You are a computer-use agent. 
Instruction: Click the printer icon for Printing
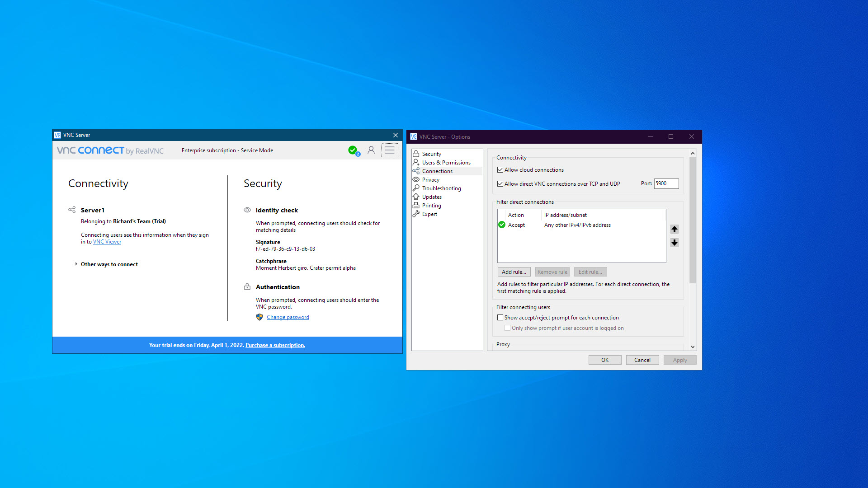click(416, 205)
